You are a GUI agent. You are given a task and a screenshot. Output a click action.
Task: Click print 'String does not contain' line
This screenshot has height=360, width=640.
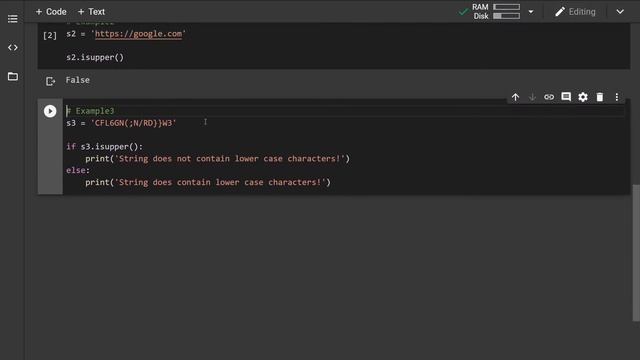[218, 158]
